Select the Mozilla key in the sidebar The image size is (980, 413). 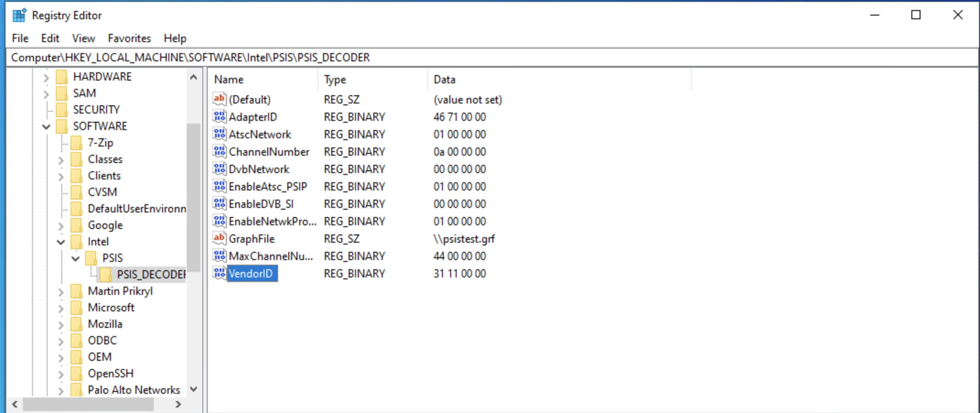pyautogui.click(x=106, y=324)
